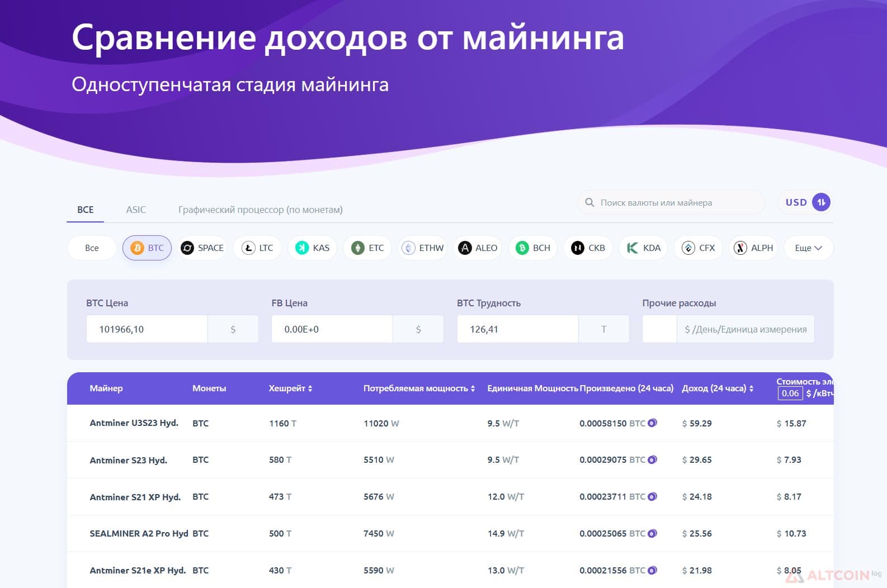The height and width of the screenshot is (588, 887).
Task: Pick the KDA coin filter
Action: (x=643, y=248)
